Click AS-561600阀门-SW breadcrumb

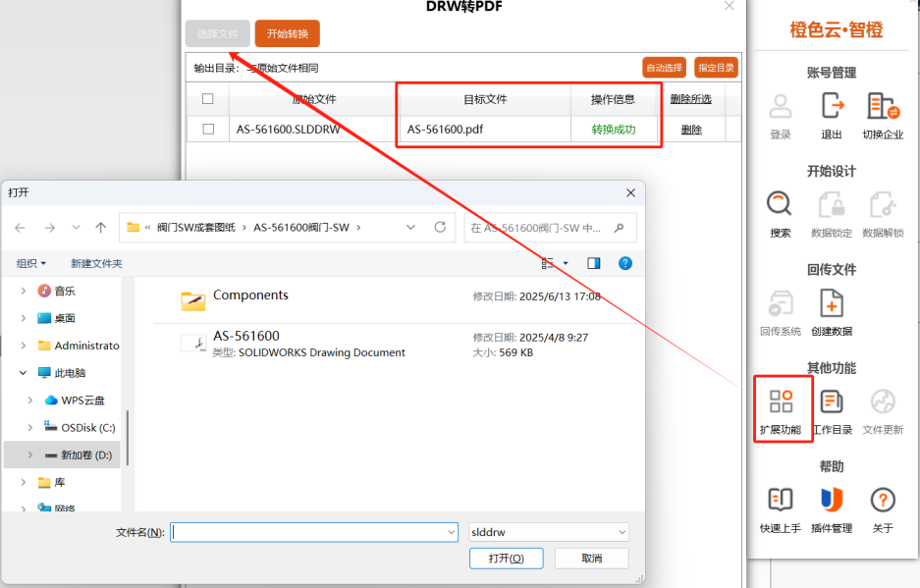point(301,227)
